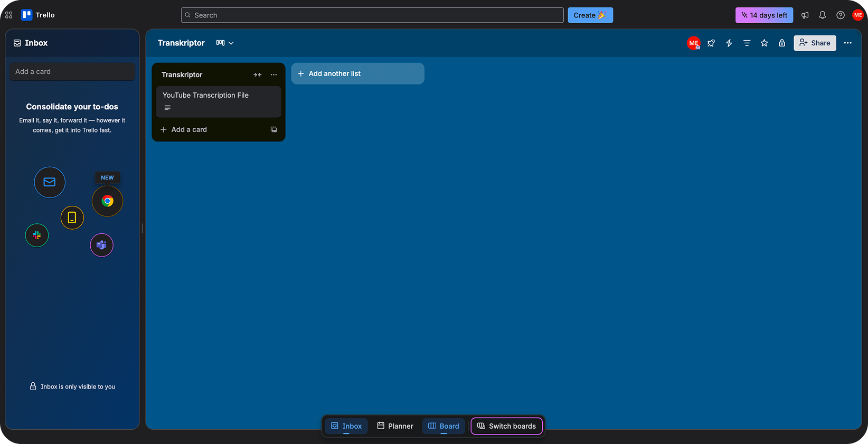This screenshot has width=868, height=444.
Task: Click the Inbox panel resize handle
Action: [x=143, y=229]
